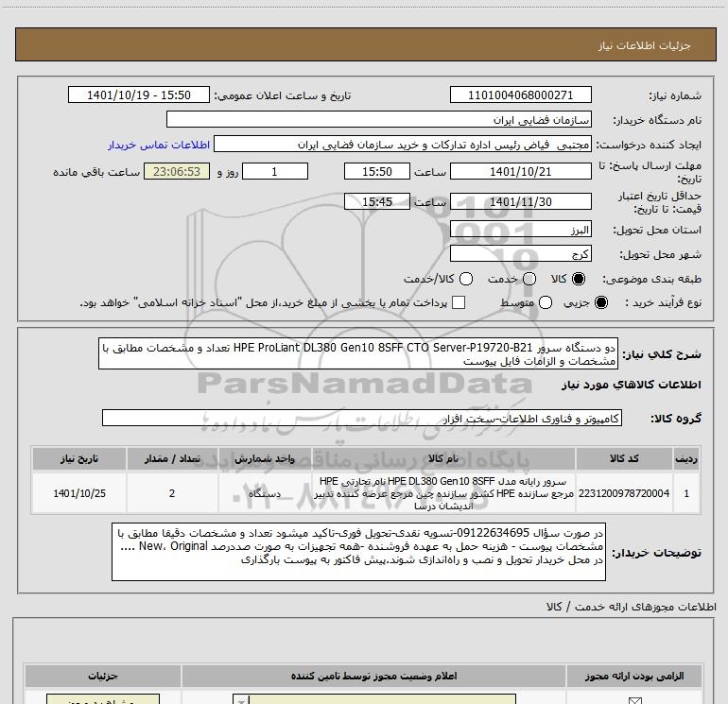Select the کالا/خدمت category radio button
The width and height of the screenshot is (728, 704).
[466, 279]
